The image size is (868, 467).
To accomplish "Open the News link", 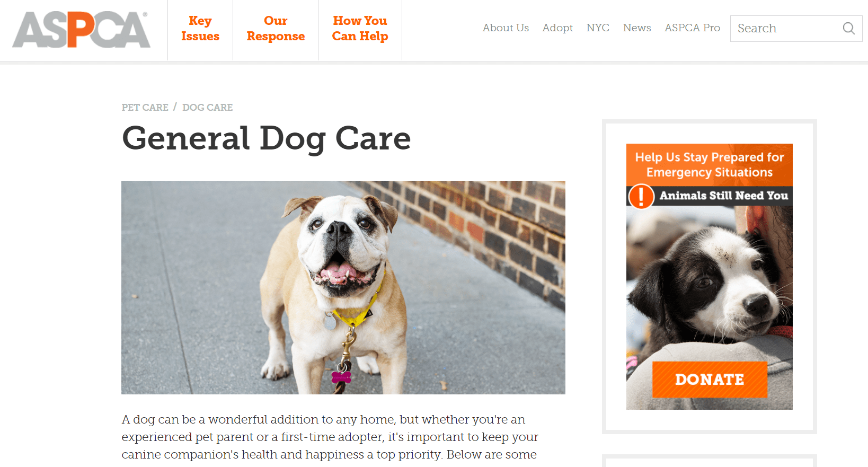I will [x=637, y=28].
